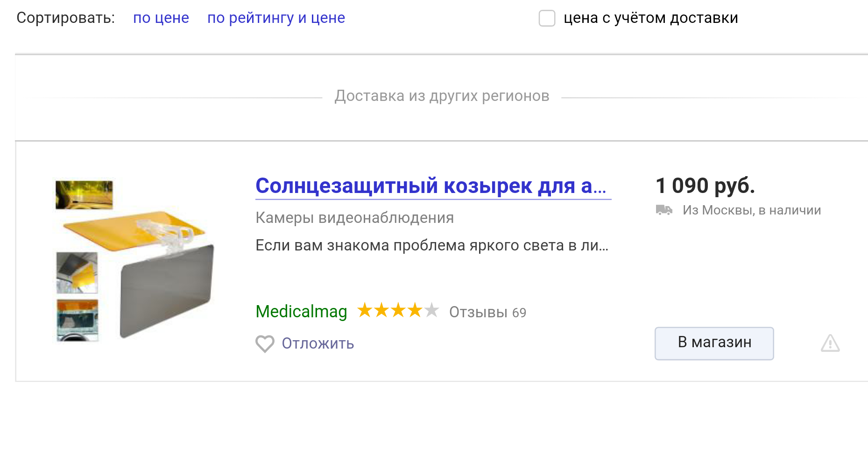868x450 pixels.
Task: Click the heart favorite icon
Action: 265,344
